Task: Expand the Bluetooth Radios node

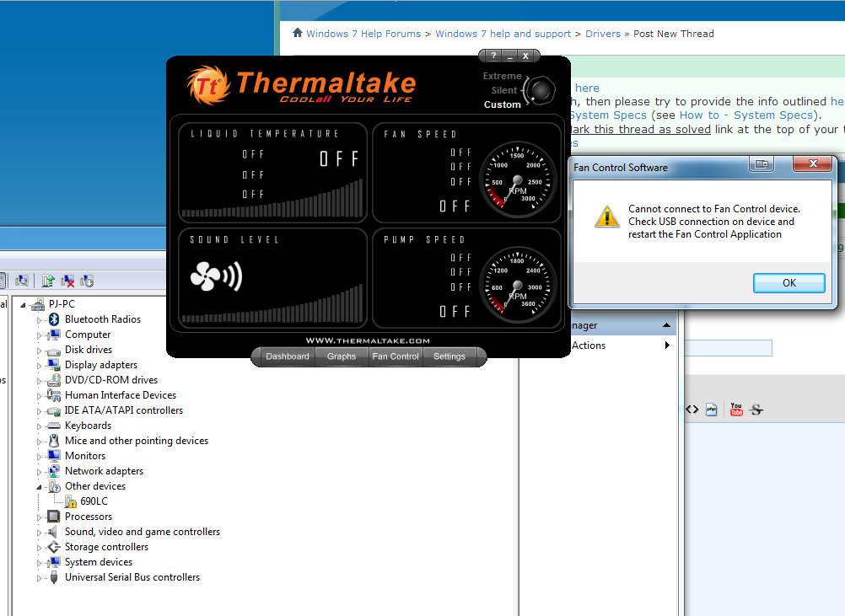Action: pos(39,320)
